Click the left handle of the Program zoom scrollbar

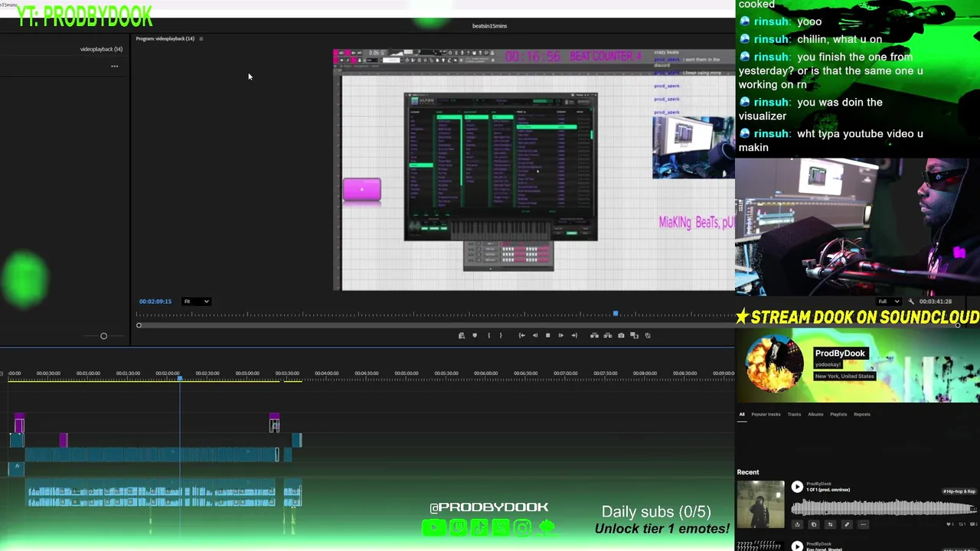click(x=139, y=325)
